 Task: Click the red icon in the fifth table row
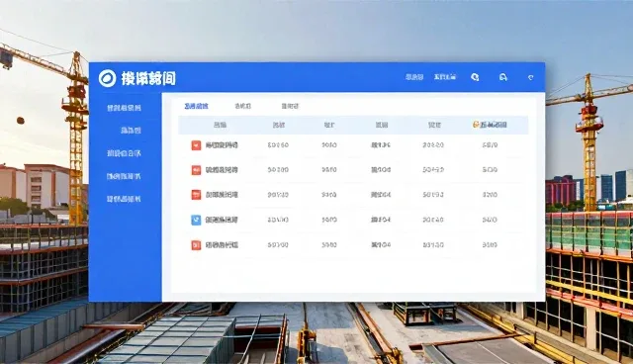click(196, 245)
